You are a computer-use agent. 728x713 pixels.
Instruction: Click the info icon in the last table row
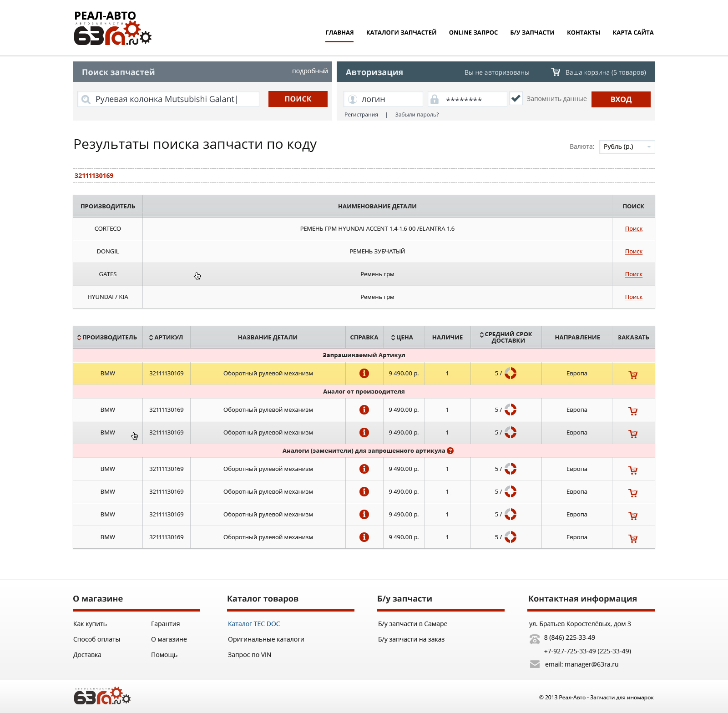tap(364, 537)
